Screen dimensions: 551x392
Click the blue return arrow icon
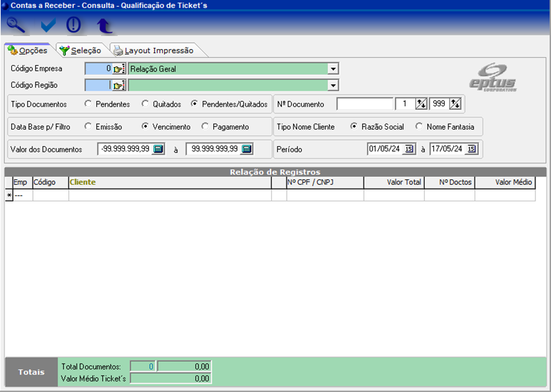coord(104,25)
